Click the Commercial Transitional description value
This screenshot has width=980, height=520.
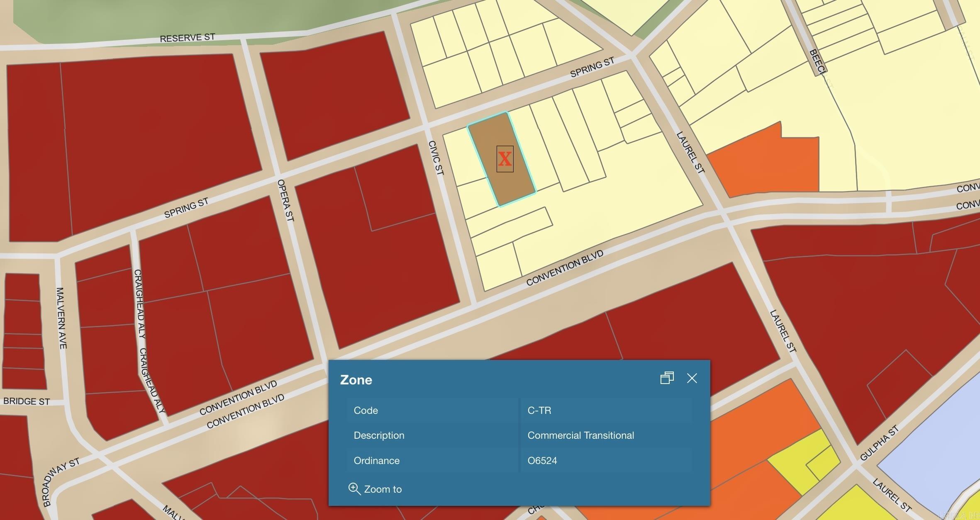click(580, 435)
